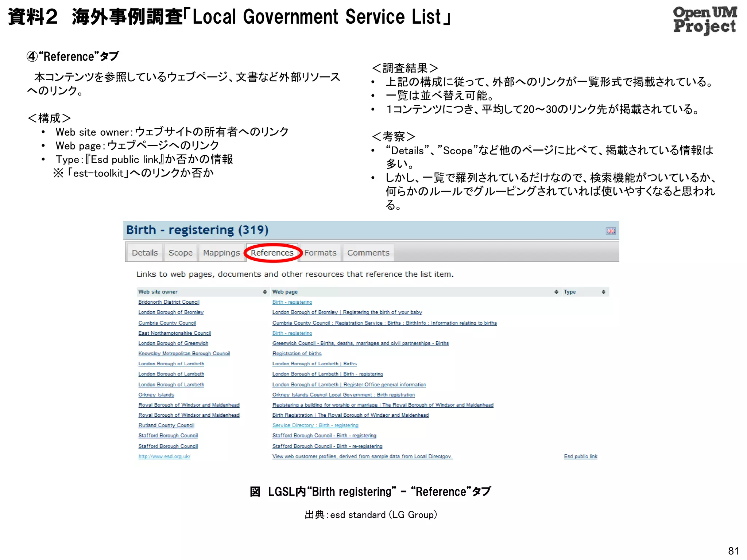Screen dimensions: 747x560
Task: Open London Borough of Lambeth | Births page
Action: (314, 363)
